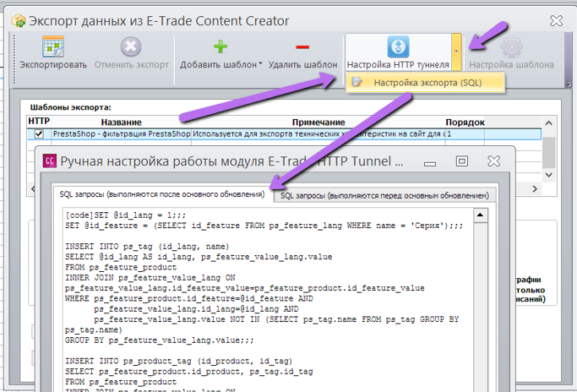Screen dimensions: 577x392
Task: Switch to SQL запросы перед основным обновлением tab
Action: pyautogui.click(x=384, y=195)
